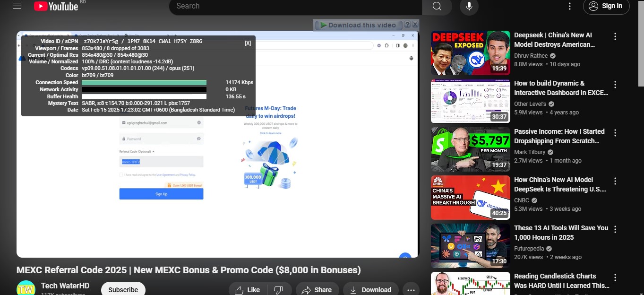Click the Network Activity graph bar

pos(144,89)
